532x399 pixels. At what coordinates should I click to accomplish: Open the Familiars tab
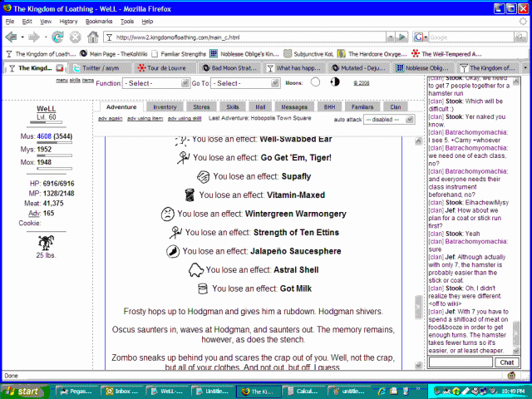point(361,106)
